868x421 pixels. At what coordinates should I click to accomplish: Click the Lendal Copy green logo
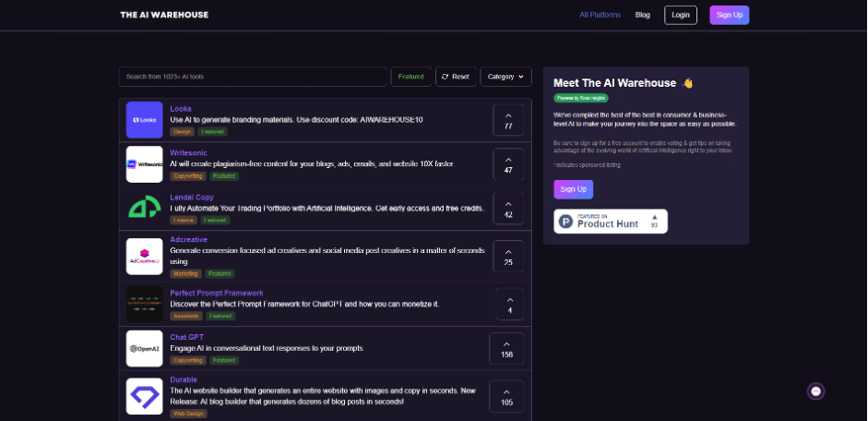pos(144,209)
